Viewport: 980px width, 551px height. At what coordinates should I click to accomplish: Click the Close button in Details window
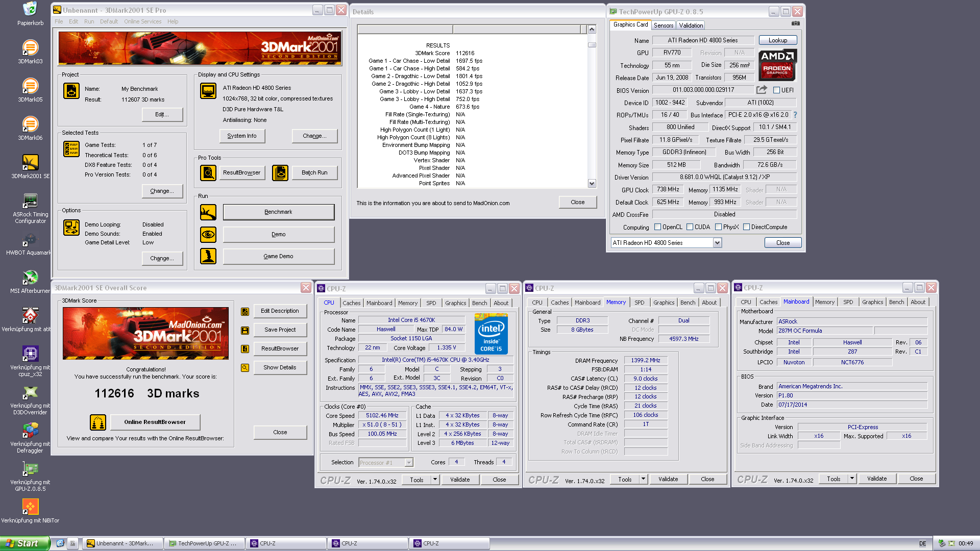577,202
